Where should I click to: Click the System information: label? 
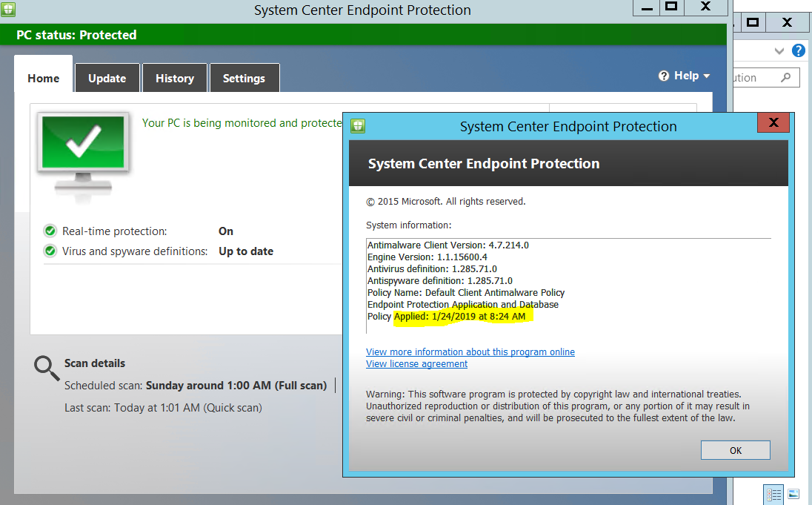pos(408,225)
